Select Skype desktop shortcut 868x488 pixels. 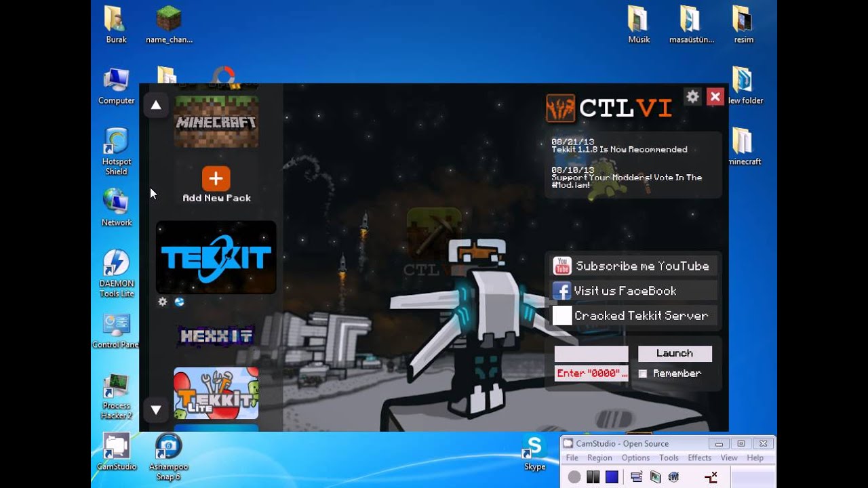tap(534, 453)
